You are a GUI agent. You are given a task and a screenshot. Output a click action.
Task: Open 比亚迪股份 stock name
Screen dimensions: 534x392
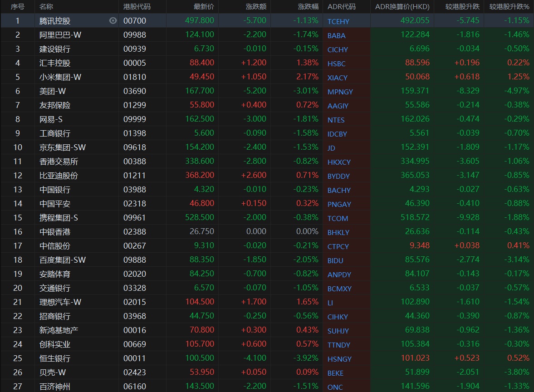coord(59,175)
